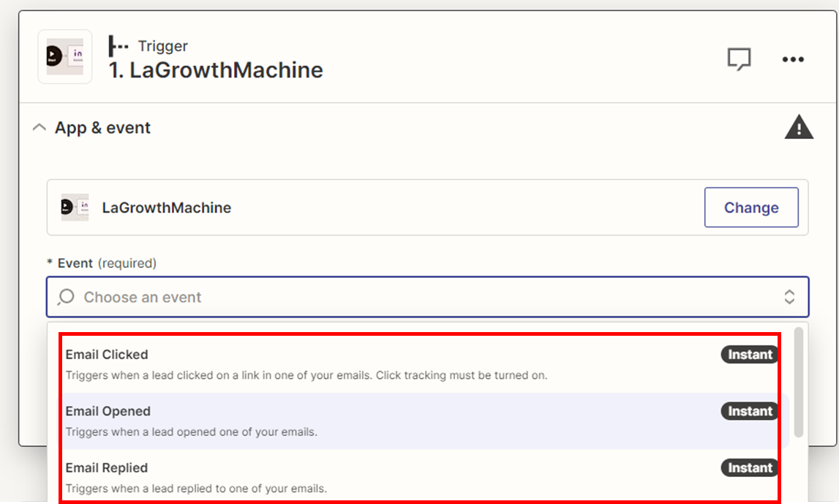Open the three-dot more options menu
Image resolution: width=839 pixels, height=504 pixels.
[x=793, y=59]
